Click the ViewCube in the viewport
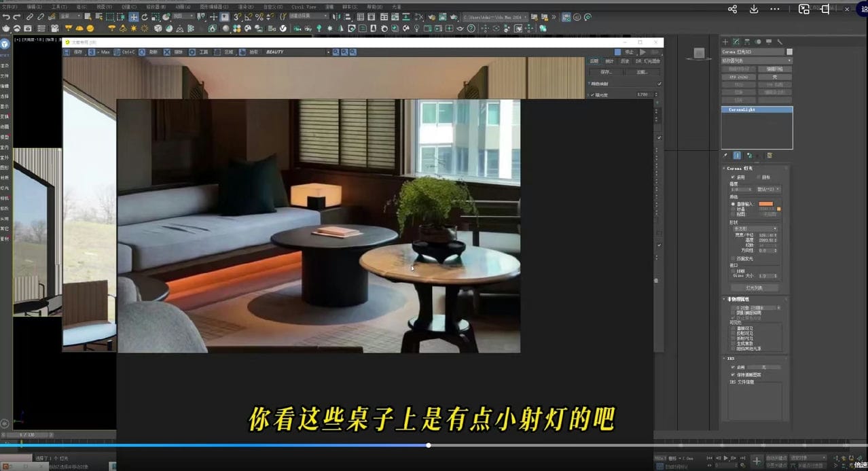 [x=699, y=53]
